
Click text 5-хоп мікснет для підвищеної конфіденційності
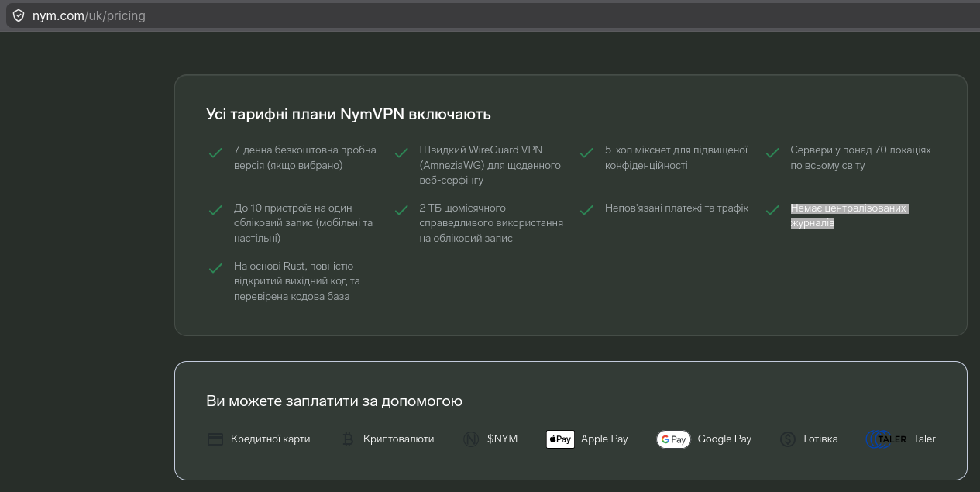[676, 157]
